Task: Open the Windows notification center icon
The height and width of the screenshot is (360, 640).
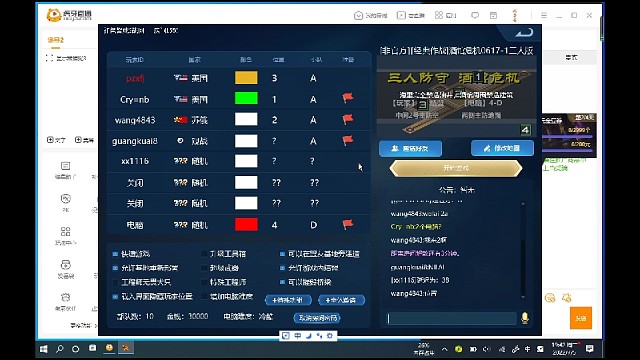Action: pos(590,349)
